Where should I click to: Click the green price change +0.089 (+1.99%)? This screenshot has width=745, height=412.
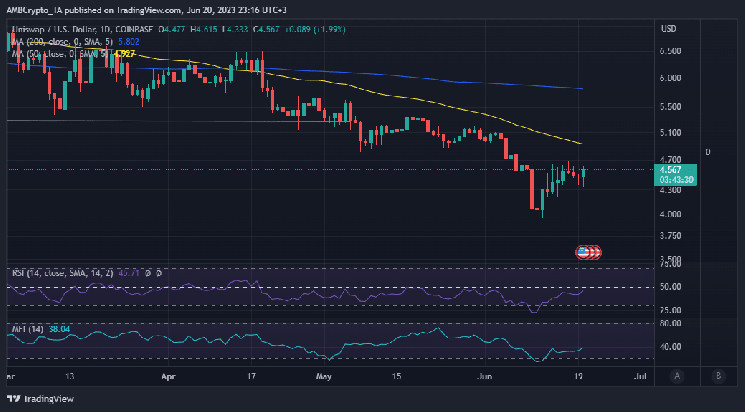(x=315, y=29)
